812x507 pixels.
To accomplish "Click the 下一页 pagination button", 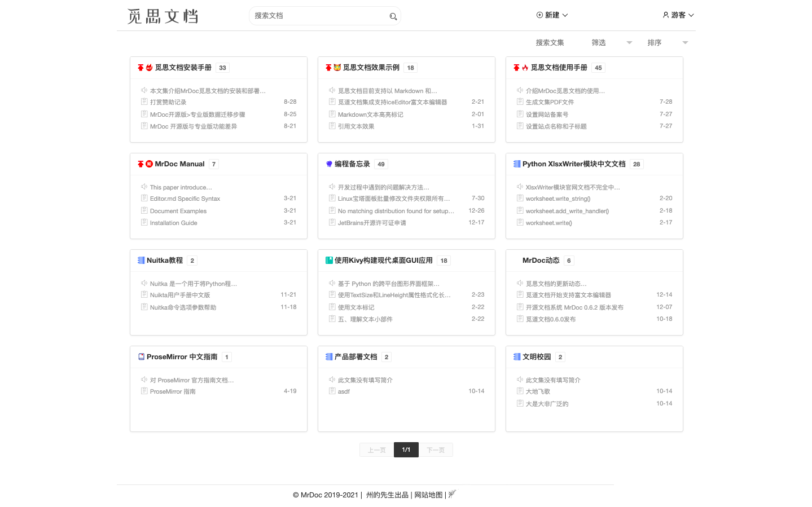I will coord(436,450).
